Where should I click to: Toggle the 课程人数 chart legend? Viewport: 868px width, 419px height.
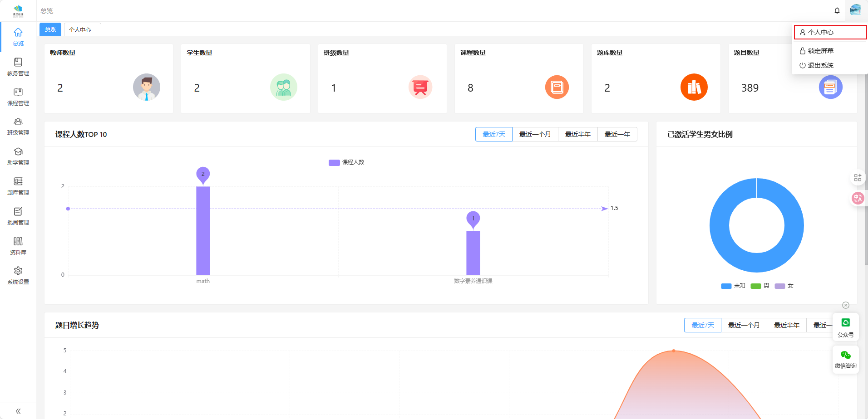(x=346, y=162)
